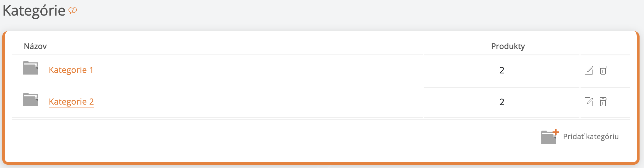Viewport: 644px width, 168px height.
Task: Click the Produkty column header
Action: tap(508, 46)
